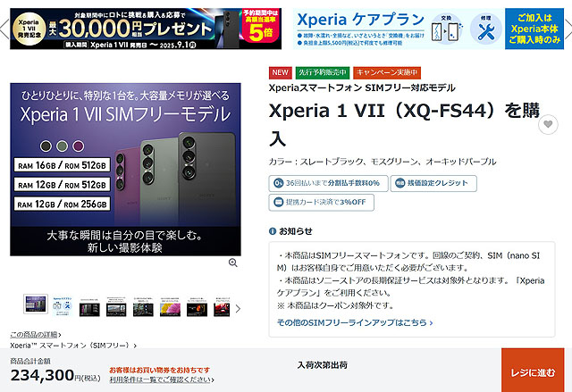Select the Xperia care plan thumbnail

[x=63, y=306]
